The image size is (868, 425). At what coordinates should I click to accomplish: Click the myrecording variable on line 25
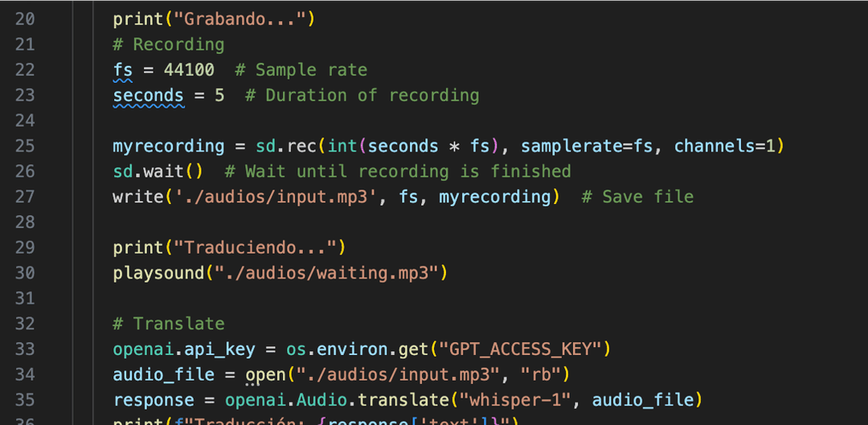169,146
